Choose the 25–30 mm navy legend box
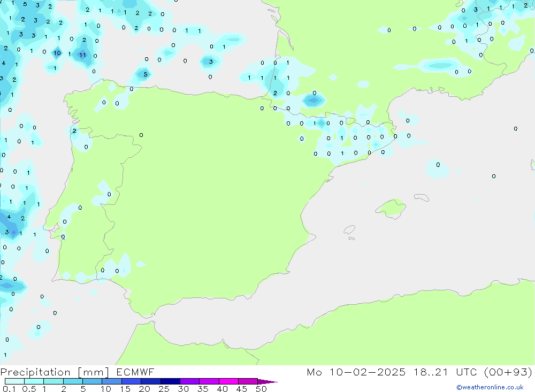This screenshot has width=535, height=392. (x=170, y=381)
